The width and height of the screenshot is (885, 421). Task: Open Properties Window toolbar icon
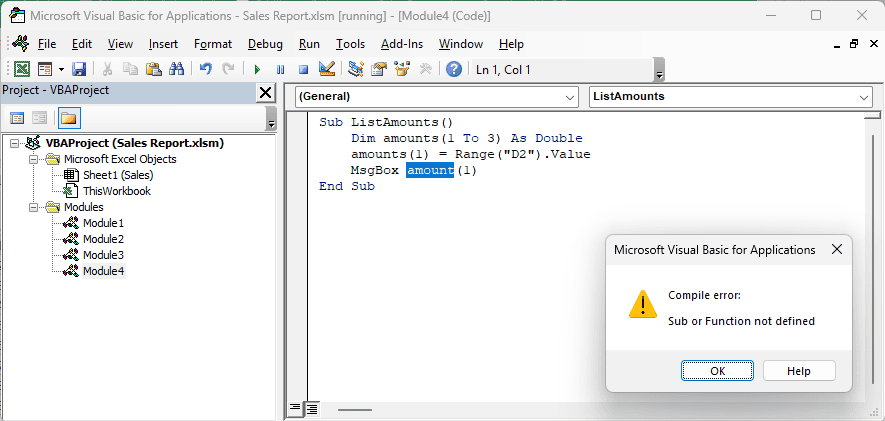[x=378, y=69]
